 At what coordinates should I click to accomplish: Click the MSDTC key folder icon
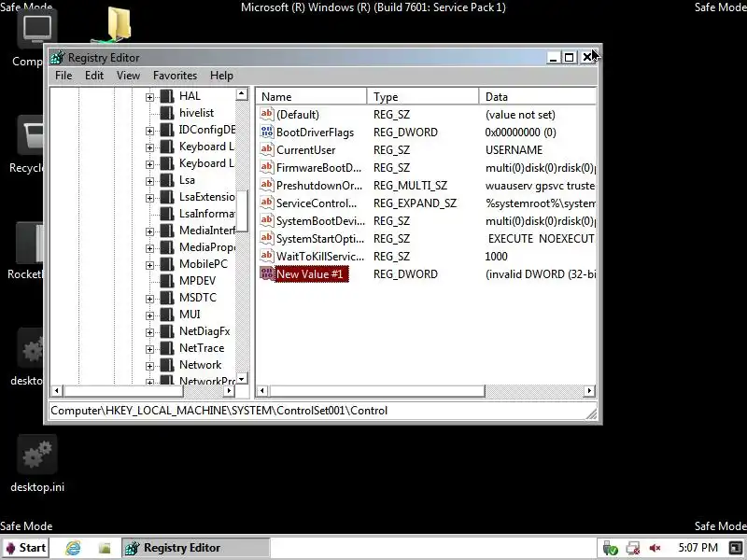[167, 298]
